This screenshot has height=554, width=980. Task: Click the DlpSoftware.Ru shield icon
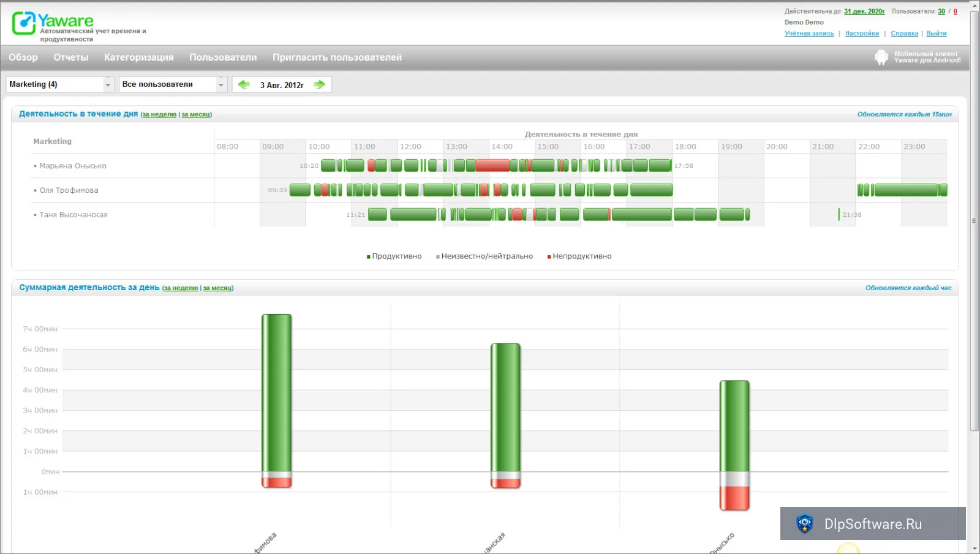coord(804,523)
